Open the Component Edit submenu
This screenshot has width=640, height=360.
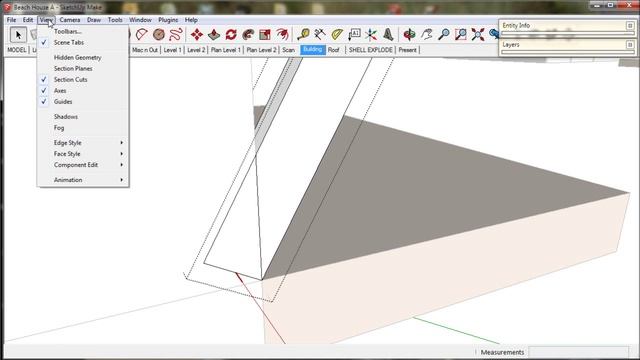(83, 165)
